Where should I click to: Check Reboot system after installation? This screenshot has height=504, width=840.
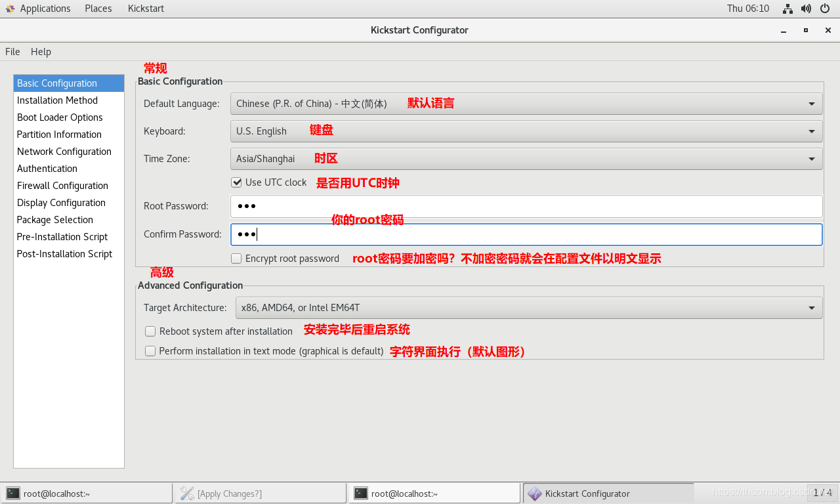click(150, 331)
